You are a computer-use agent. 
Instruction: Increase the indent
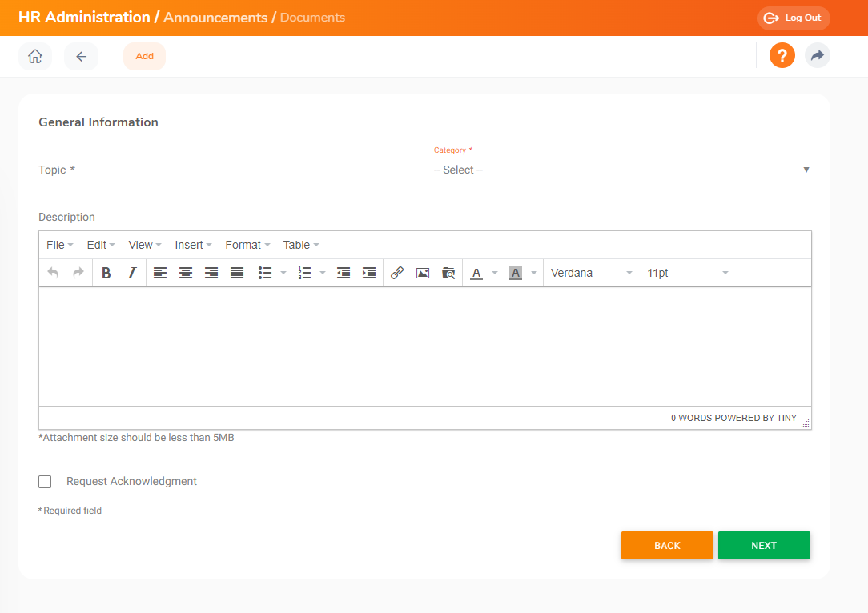368,273
